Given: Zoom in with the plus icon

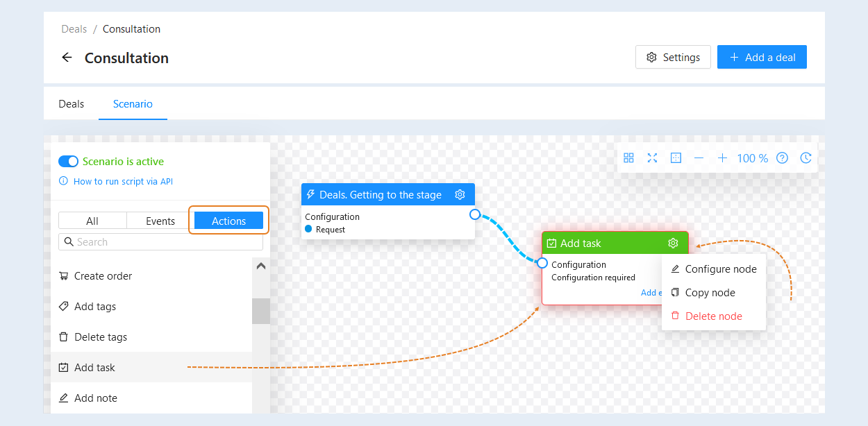Looking at the screenshot, I should (722, 158).
